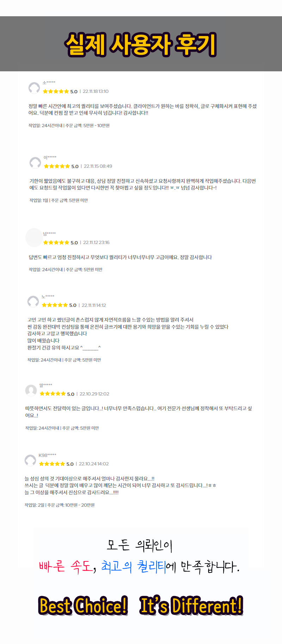Click the It's Different! banner text
282x644 pixels.
click(191, 606)
